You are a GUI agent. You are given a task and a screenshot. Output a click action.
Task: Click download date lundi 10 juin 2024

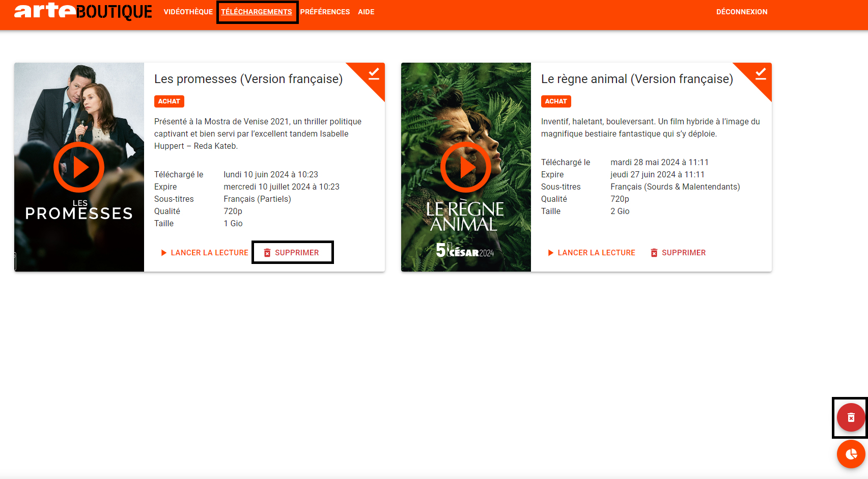coord(271,174)
